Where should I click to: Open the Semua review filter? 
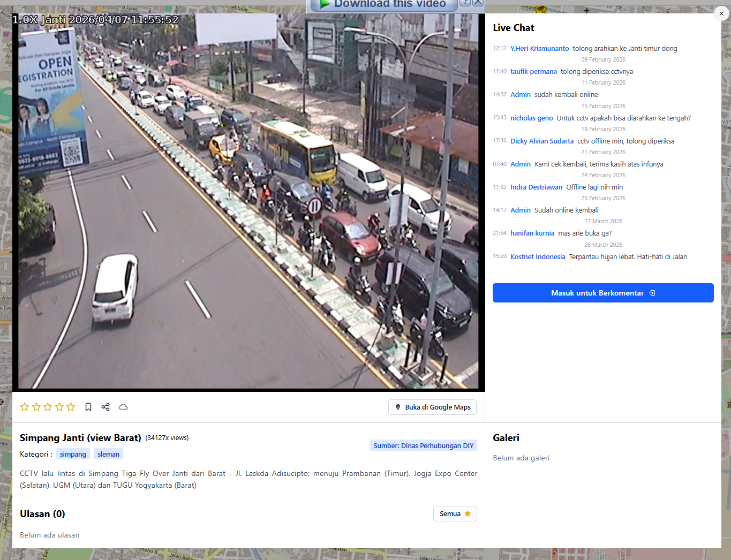[x=455, y=513]
